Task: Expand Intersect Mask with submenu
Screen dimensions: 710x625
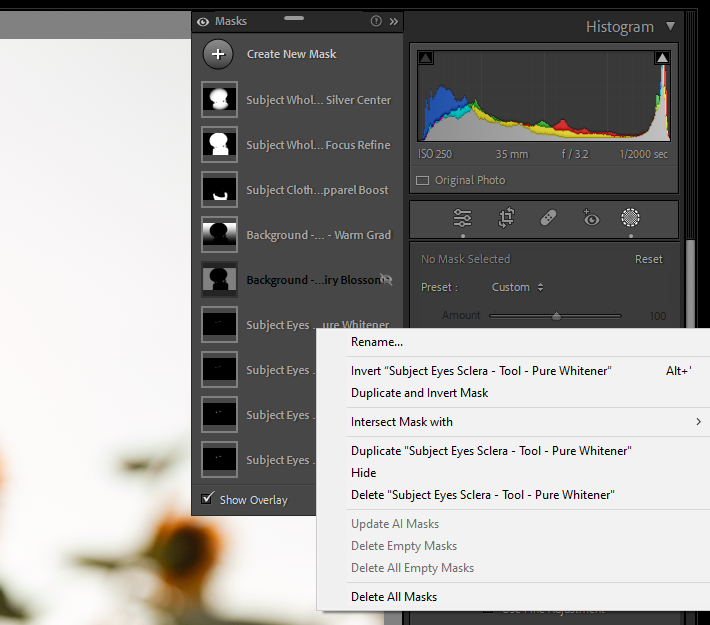Action: [x=698, y=422]
